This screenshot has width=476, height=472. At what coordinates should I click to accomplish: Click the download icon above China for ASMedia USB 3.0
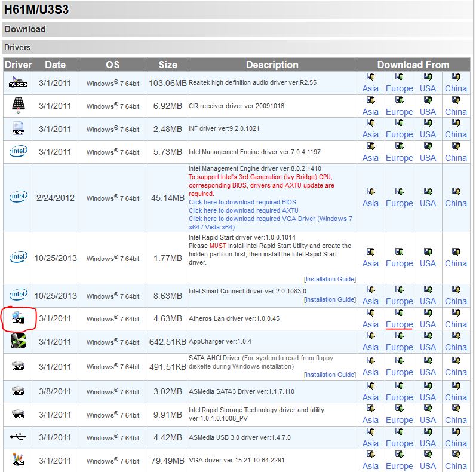click(x=456, y=431)
